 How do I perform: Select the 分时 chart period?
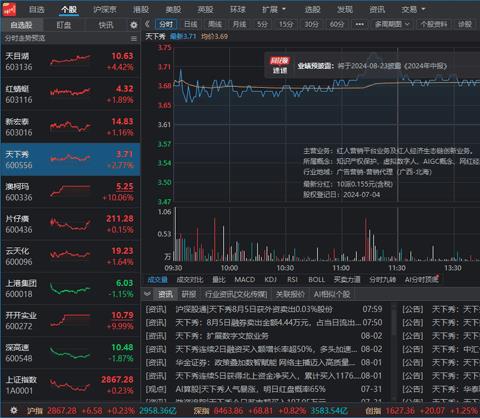[x=166, y=25]
